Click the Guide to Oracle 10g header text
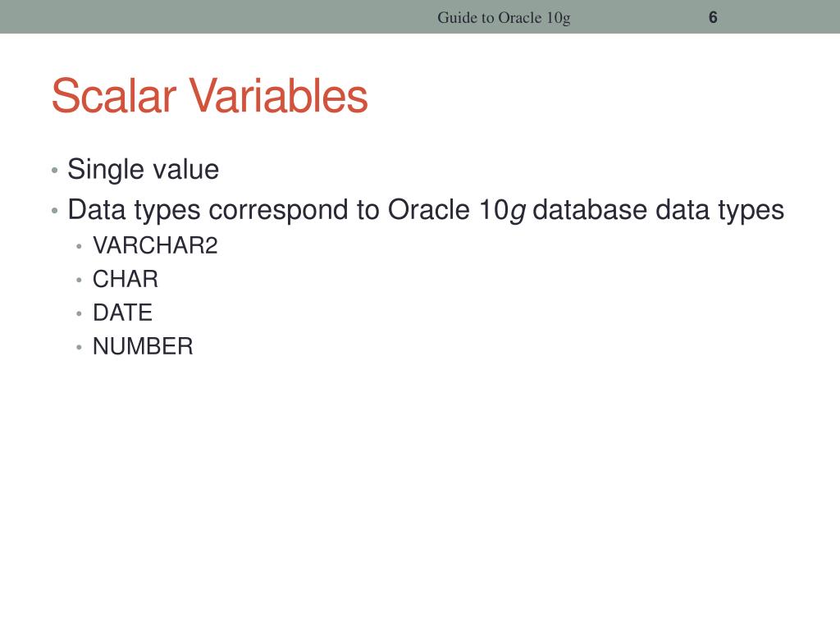840x630 pixels. click(x=504, y=18)
